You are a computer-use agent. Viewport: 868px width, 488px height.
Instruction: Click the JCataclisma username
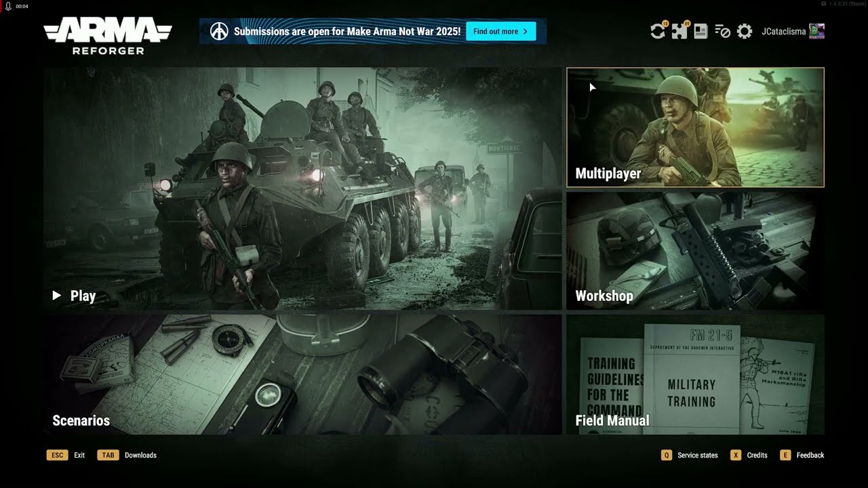(783, 31)
